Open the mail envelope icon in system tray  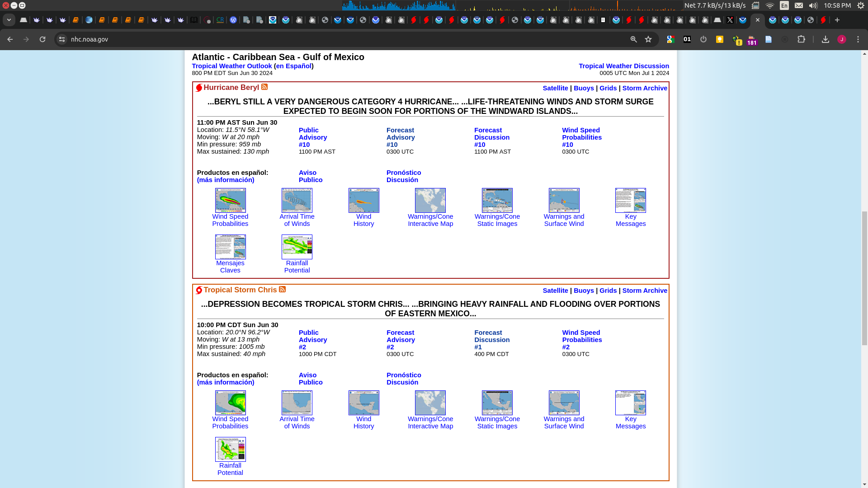799,5
